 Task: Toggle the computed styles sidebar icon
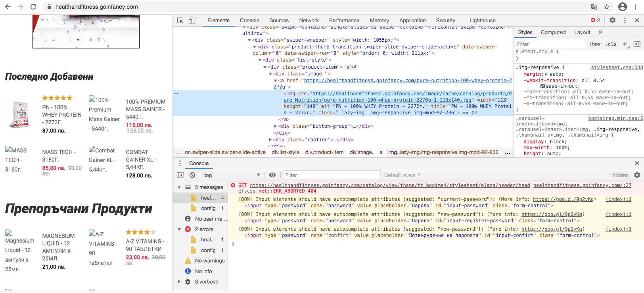pyautogui.click(x=637, y=44)
